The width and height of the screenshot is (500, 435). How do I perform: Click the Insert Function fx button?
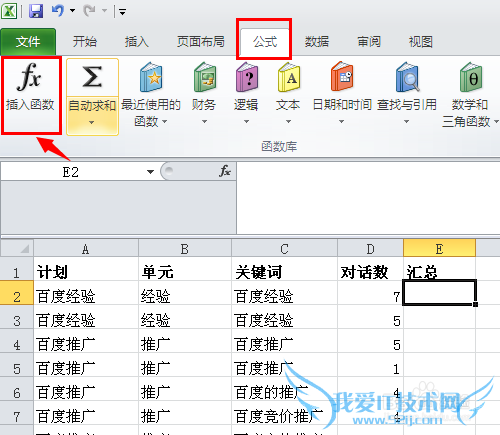pos(30,95)
